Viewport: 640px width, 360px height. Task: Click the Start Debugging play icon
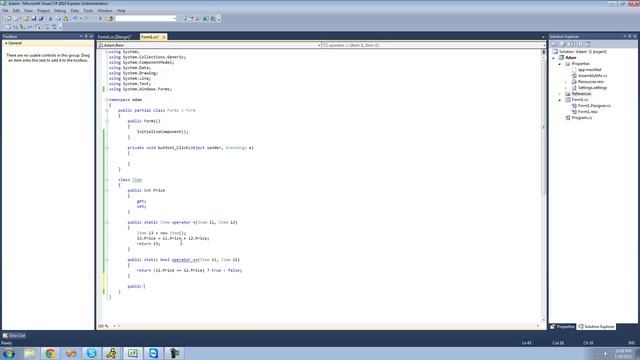[100, 19]
